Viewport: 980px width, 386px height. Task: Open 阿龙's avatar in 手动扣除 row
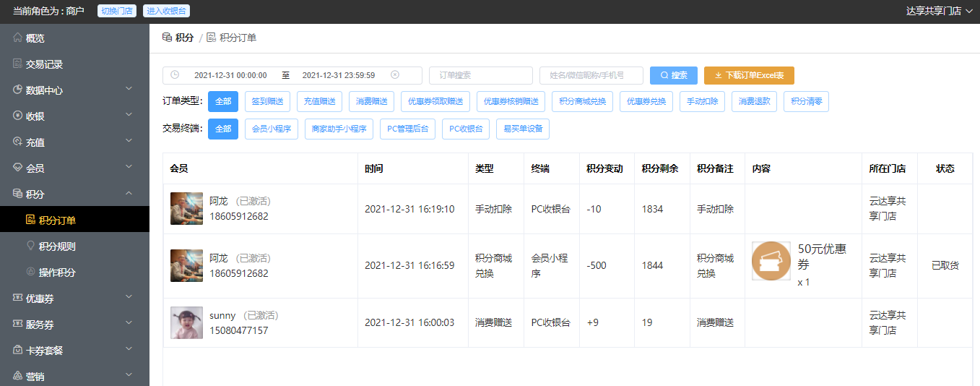(x=186, y=208)
